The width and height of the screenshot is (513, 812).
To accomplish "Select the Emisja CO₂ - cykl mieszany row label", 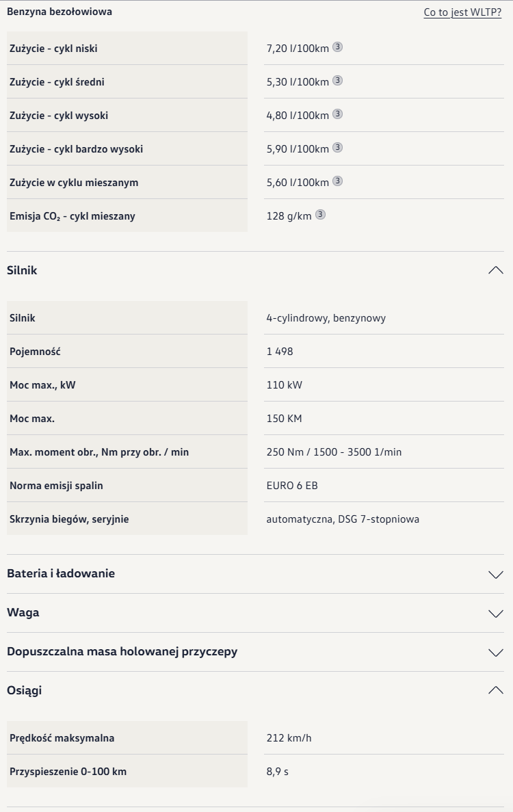I will [73, 216].
